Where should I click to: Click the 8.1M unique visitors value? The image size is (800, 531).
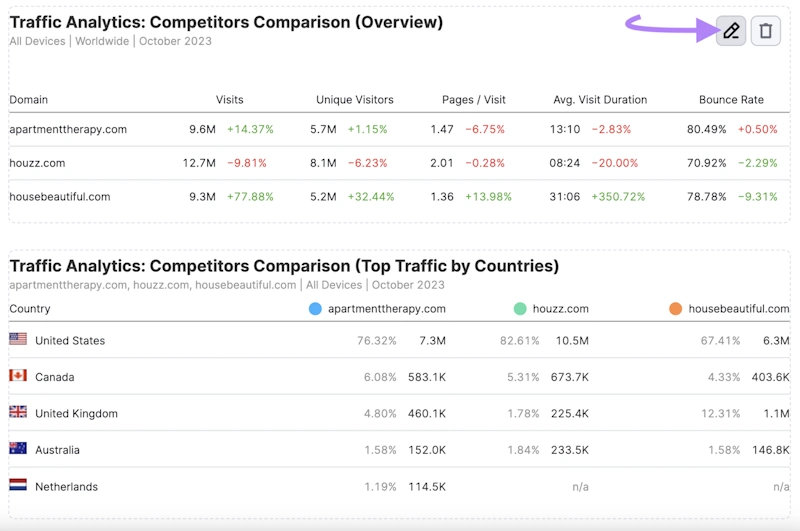click(x=323, y=163)
